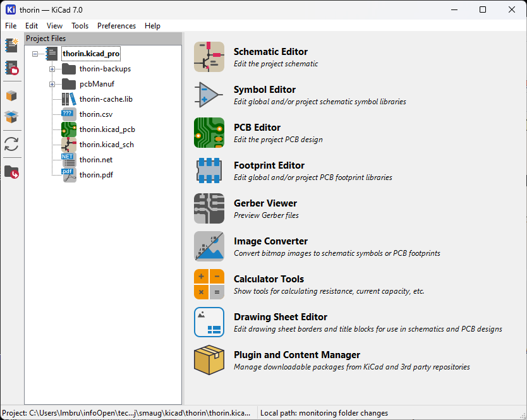
Task: Click the Image Converter title text
Action: click(271, 241)
